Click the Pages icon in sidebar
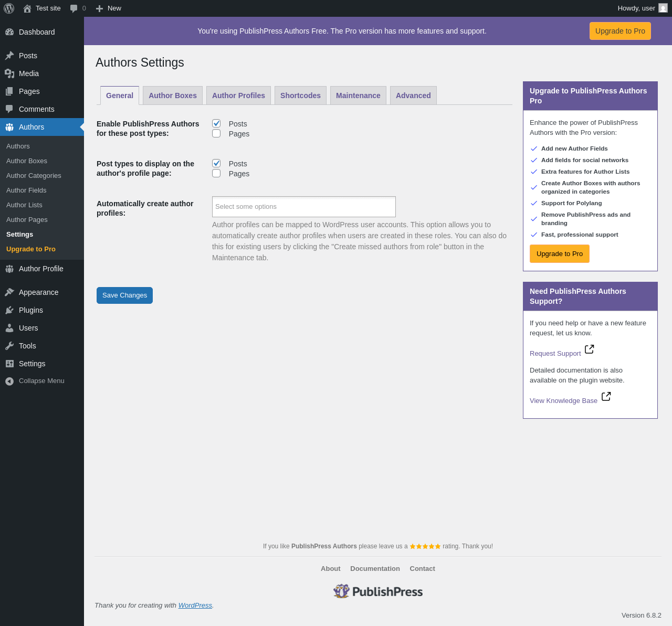The image size is (672, 626). [x=9, y=91]
